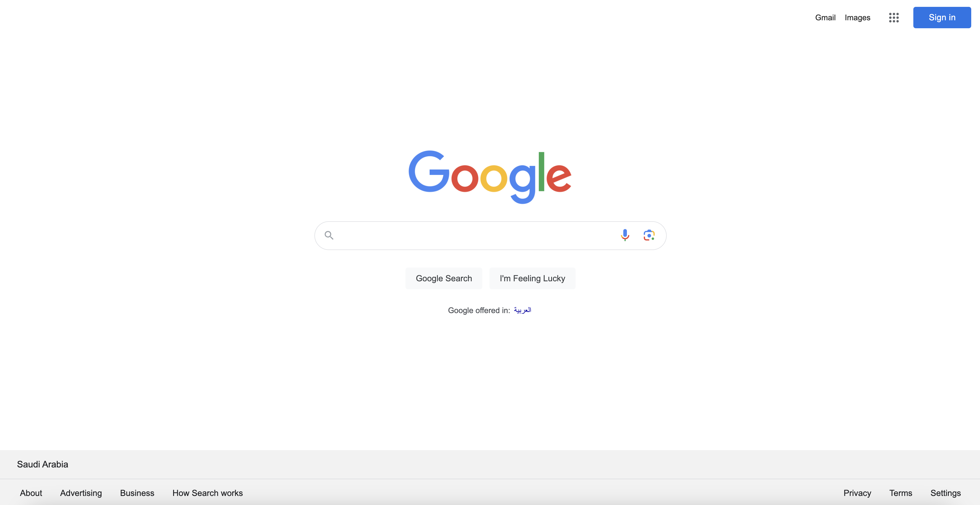980x505 pixels.
Task: Click the Google logo
Action: click(490, 177)
